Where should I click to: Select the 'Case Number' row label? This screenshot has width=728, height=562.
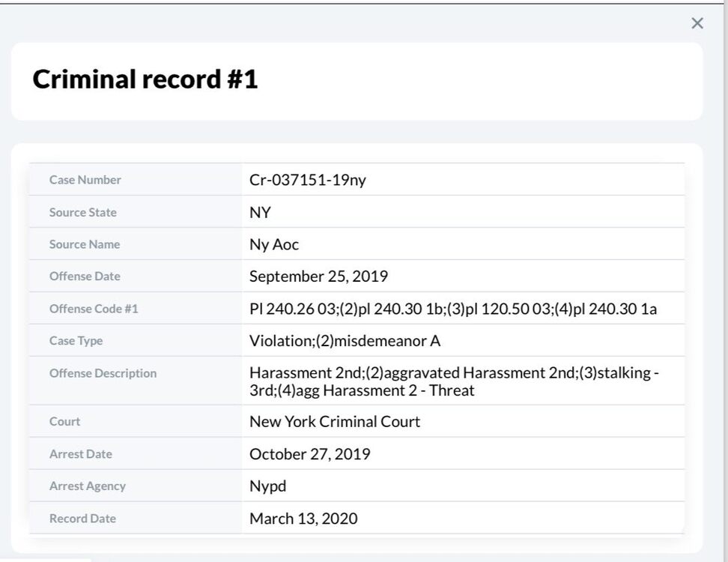tap(85, 180)
